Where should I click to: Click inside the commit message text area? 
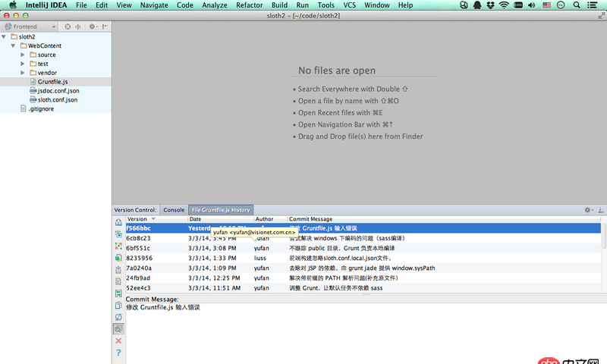tap(366, 334)
